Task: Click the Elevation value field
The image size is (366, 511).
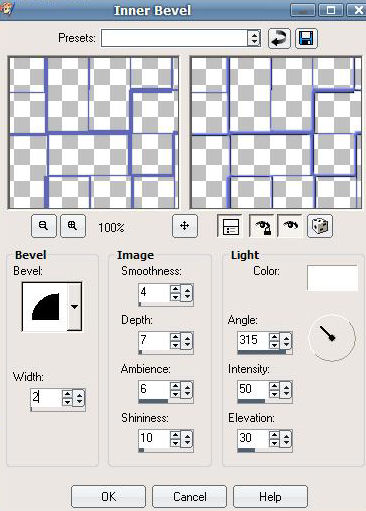Action: [253, 438]
